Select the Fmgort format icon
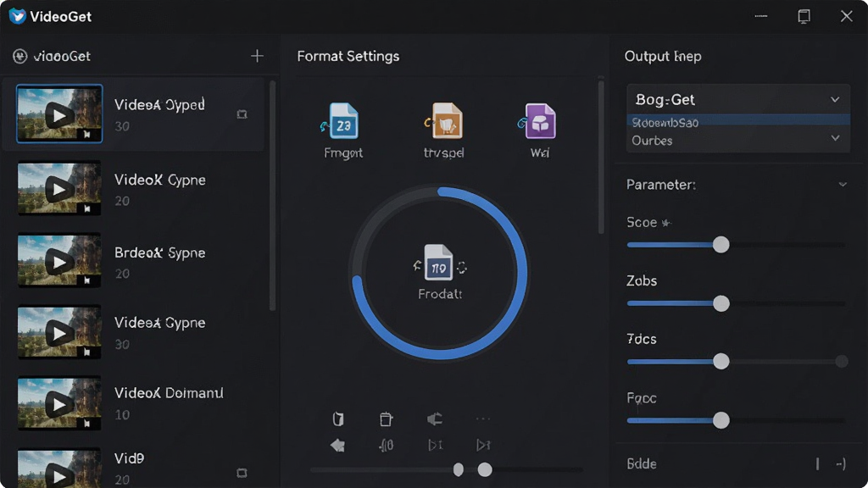 point(343,120)
